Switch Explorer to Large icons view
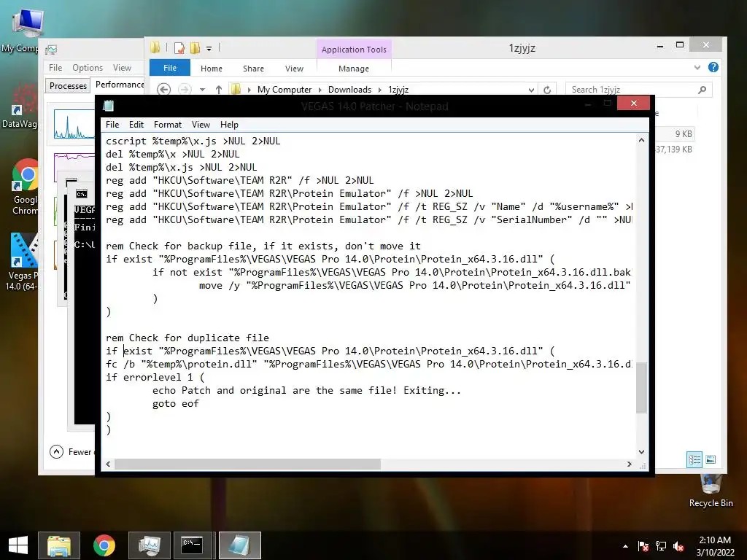The image size is (747, 560). pos(711,459)
